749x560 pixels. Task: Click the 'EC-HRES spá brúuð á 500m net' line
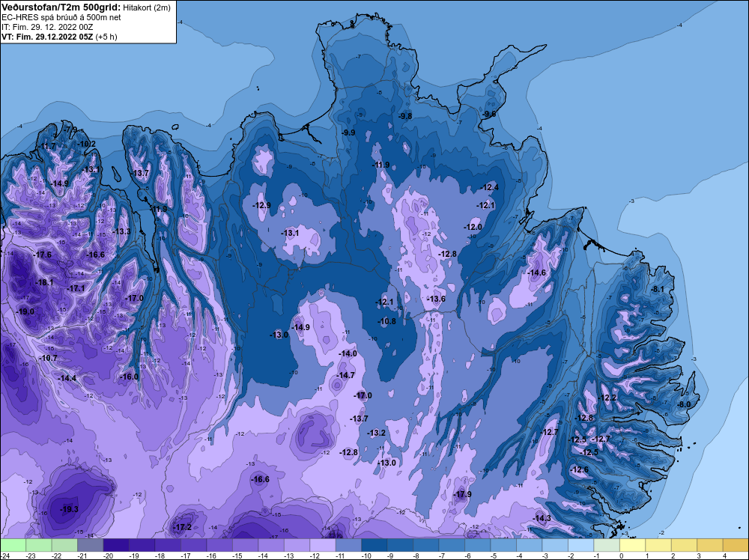click(x=61, y=17)
